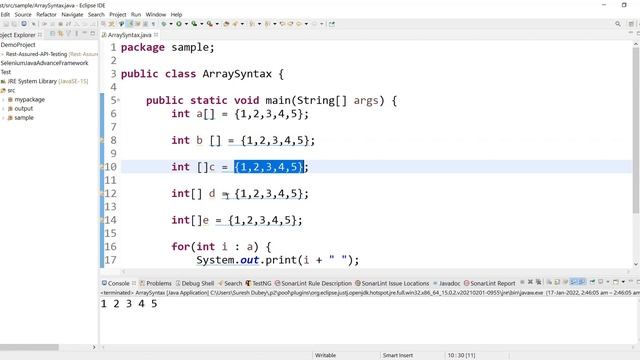Select the JRE System Library entry

click(44, 81)
